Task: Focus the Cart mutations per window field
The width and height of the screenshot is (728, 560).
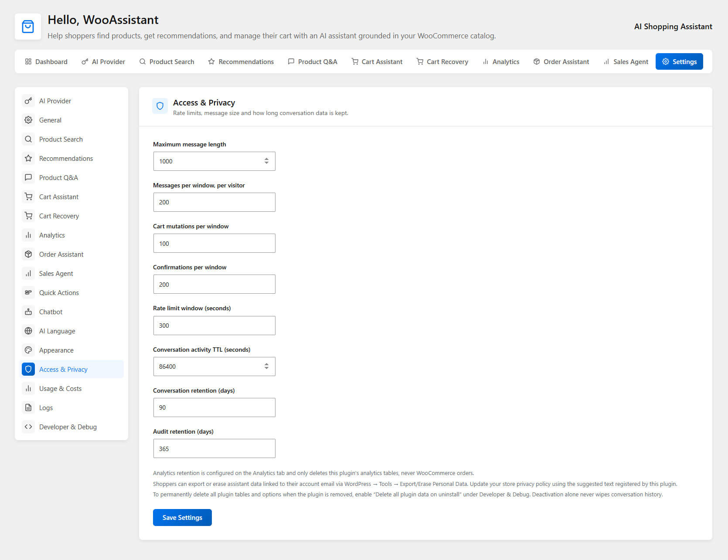Action: click(x=214, y=243)
